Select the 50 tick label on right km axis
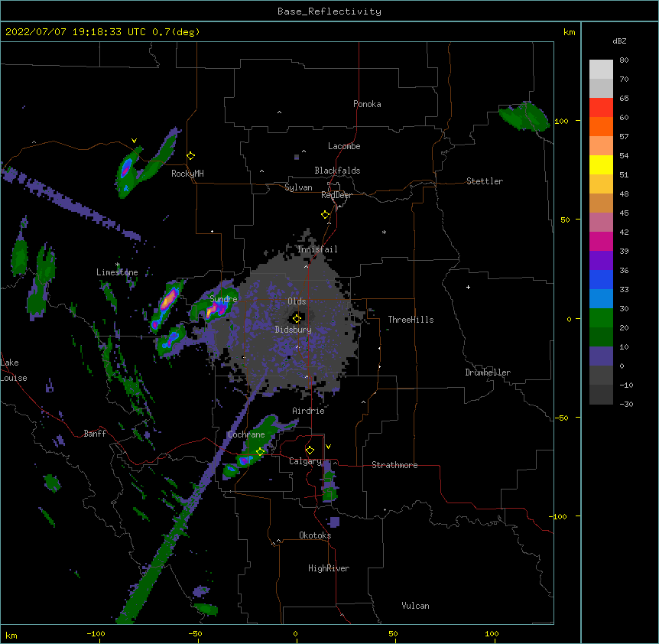The height and width of the screenshot is (644, 659). [565, 220]
